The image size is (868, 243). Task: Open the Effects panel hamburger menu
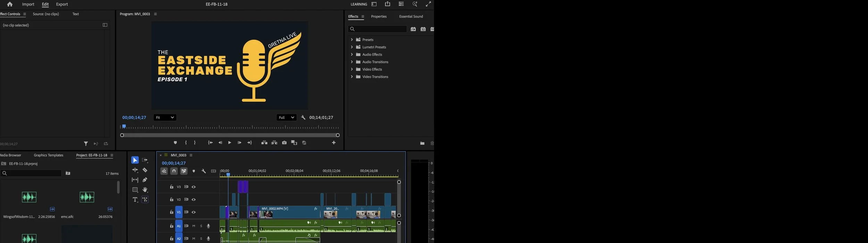click(363, 17)
